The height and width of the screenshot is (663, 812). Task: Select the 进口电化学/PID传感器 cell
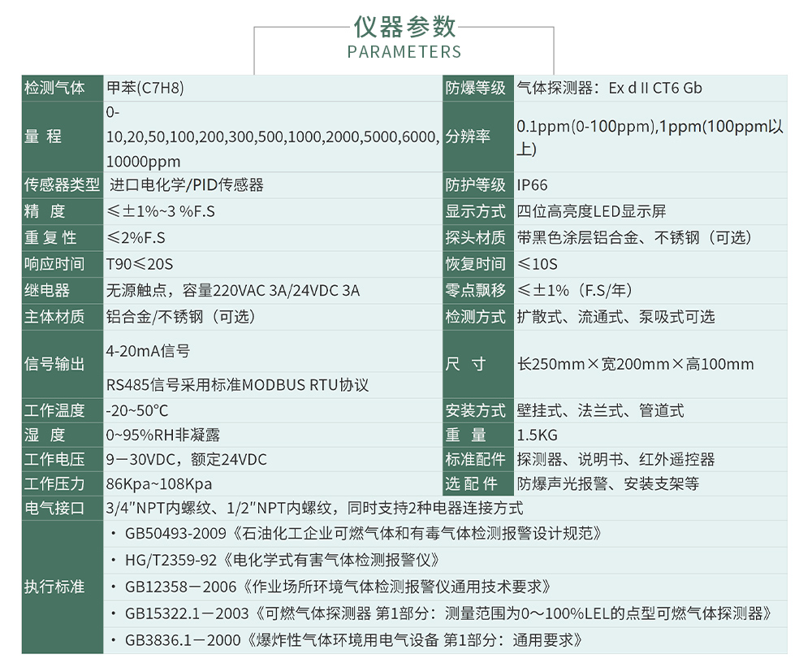(187, 184)
